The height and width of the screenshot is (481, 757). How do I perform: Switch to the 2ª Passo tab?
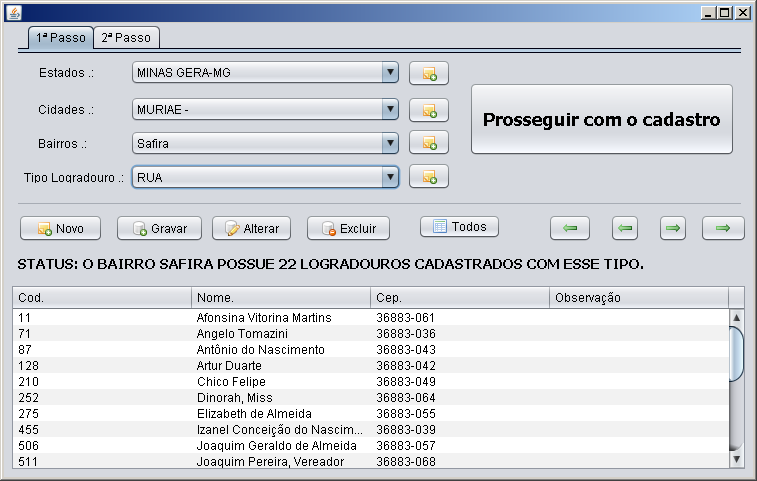126,38
